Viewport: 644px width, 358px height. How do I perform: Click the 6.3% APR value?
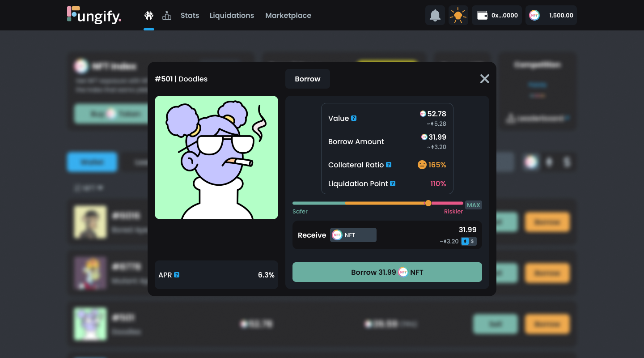(266, 275)
